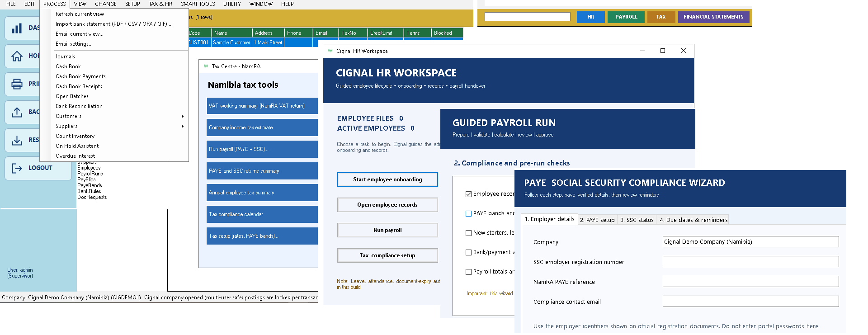Click the NamRA PAYE reference field
Image resolution: width=868 pixels, height=335 pixels.
click(750, 282)
